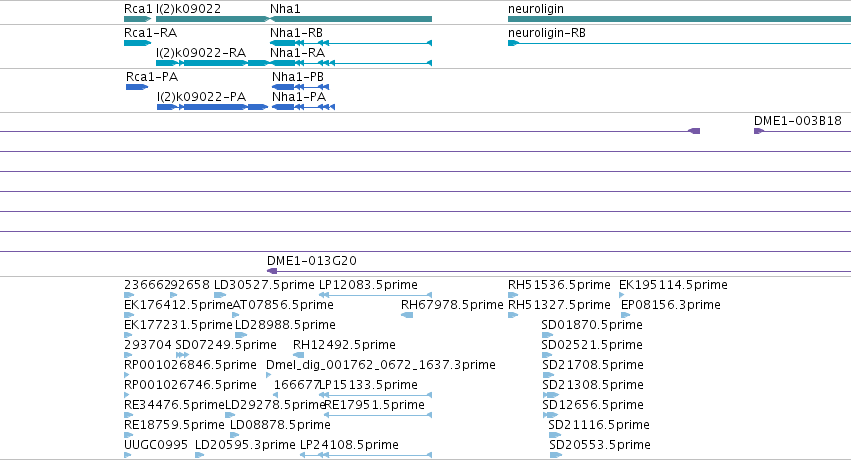Select the RE17951.5prime spliced EST line
The image size is (851, 460).
pos(378,415)
